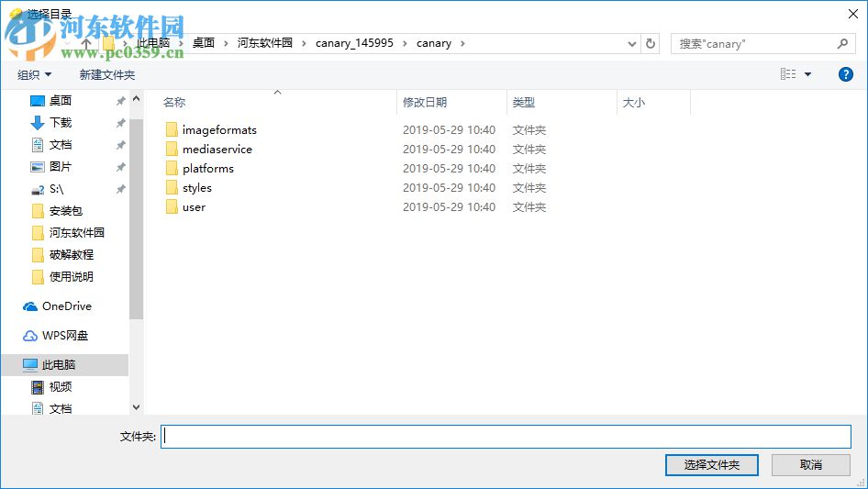
Task: Expand the chevron after canary_145995 in path
Action: click(405, 43)
